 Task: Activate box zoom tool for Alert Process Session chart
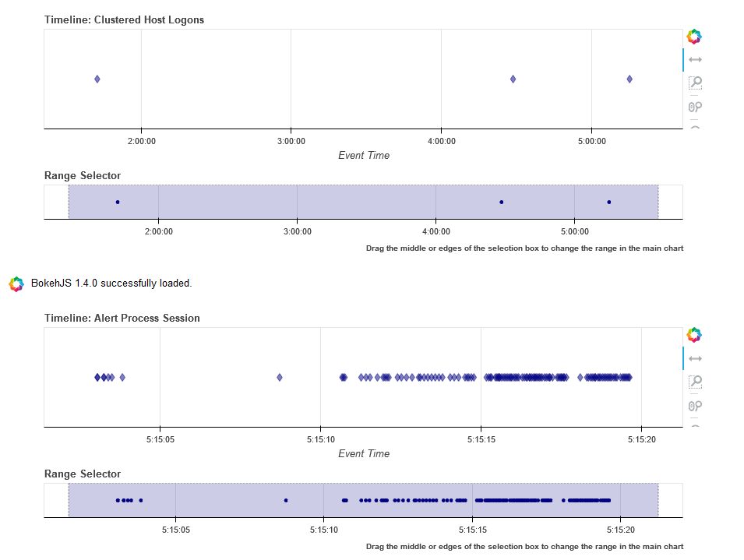[x=695, y=382]
